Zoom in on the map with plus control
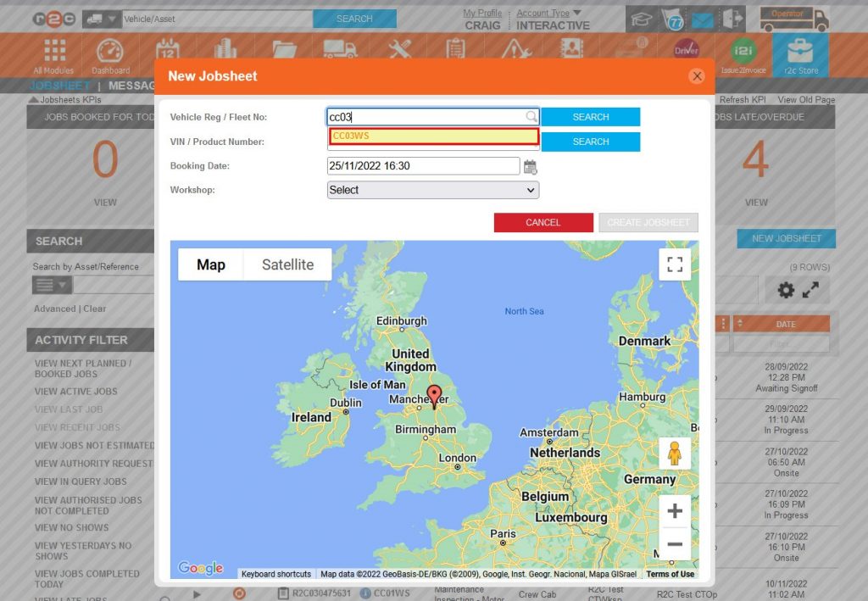Screen dimensions: 868x601 674,511
